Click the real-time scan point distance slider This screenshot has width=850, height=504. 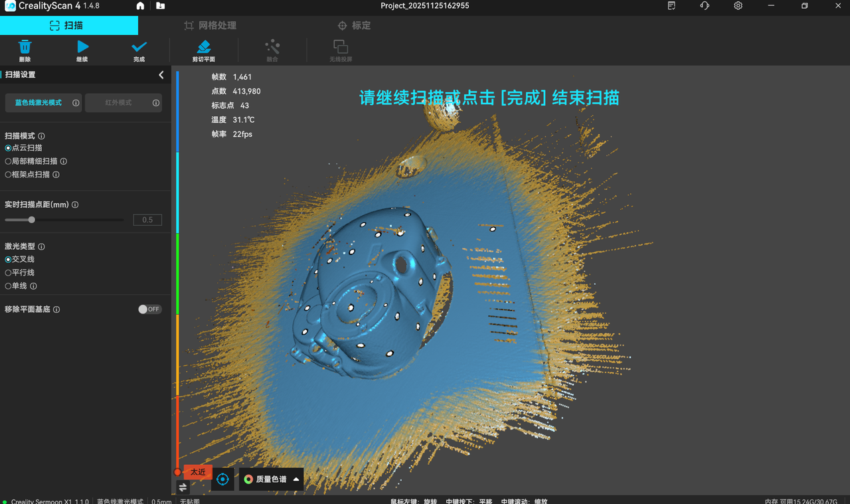pos(64,220)
